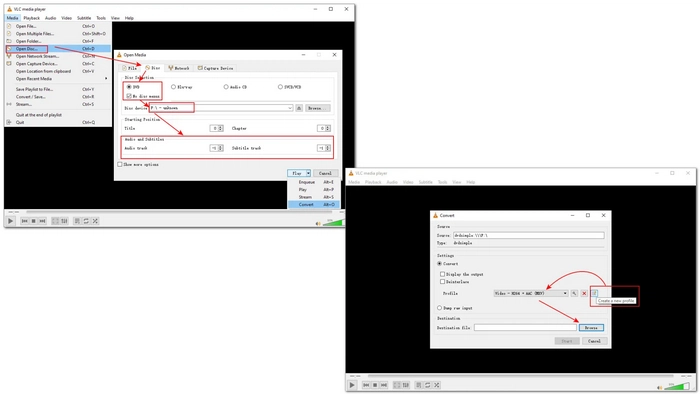Open the arrow beside the Play button
Image resolution: width=700 pixels, height=394 pixels.
308,173
